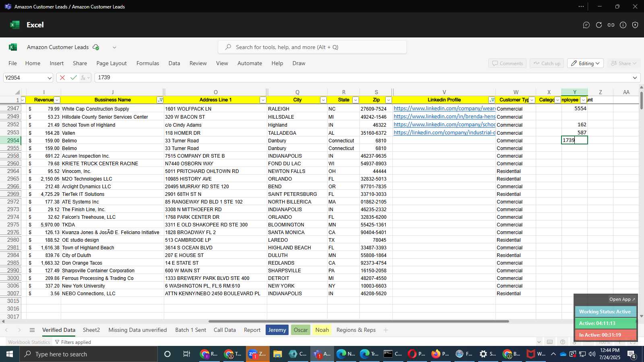Expand the file name chevron dropdown
The width and height of the screenshot is (644, 362).
click(x=114, y=47)
